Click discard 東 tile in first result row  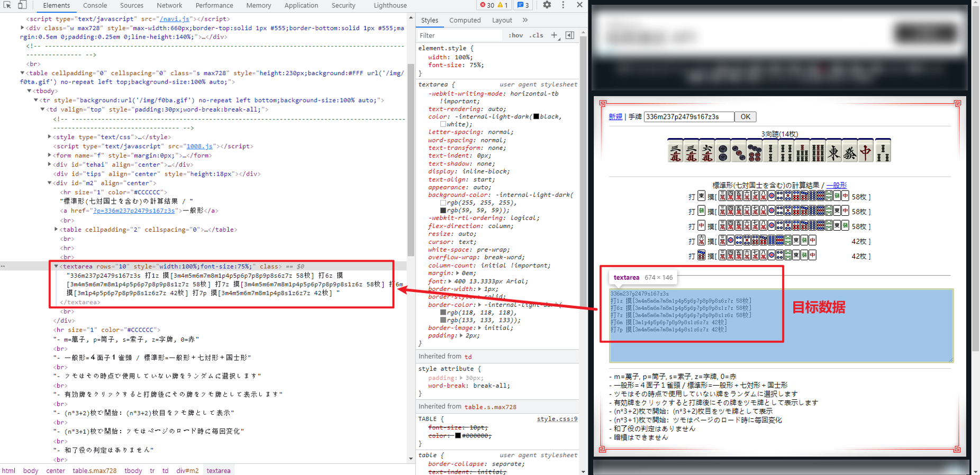701,196
